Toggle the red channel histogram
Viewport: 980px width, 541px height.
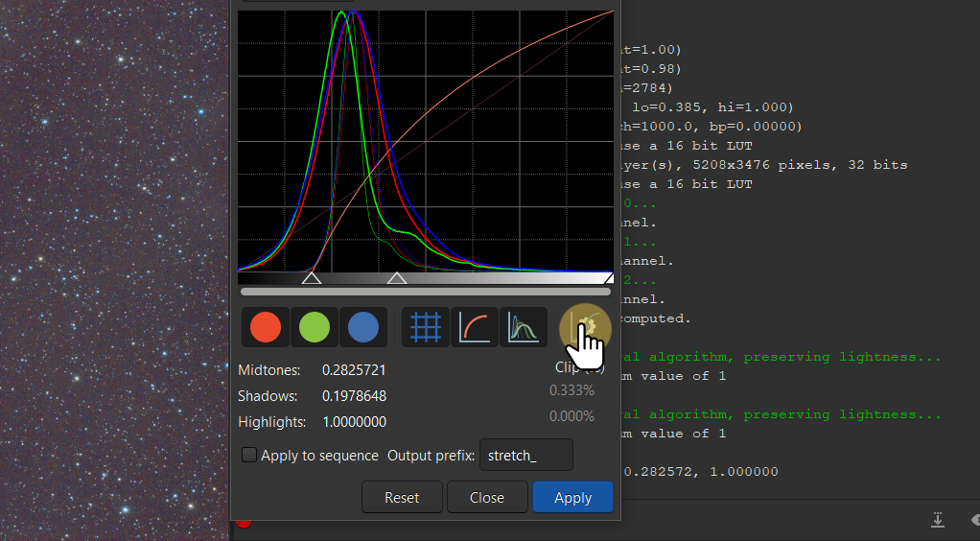pyautogui.click(x=266, y=327)
